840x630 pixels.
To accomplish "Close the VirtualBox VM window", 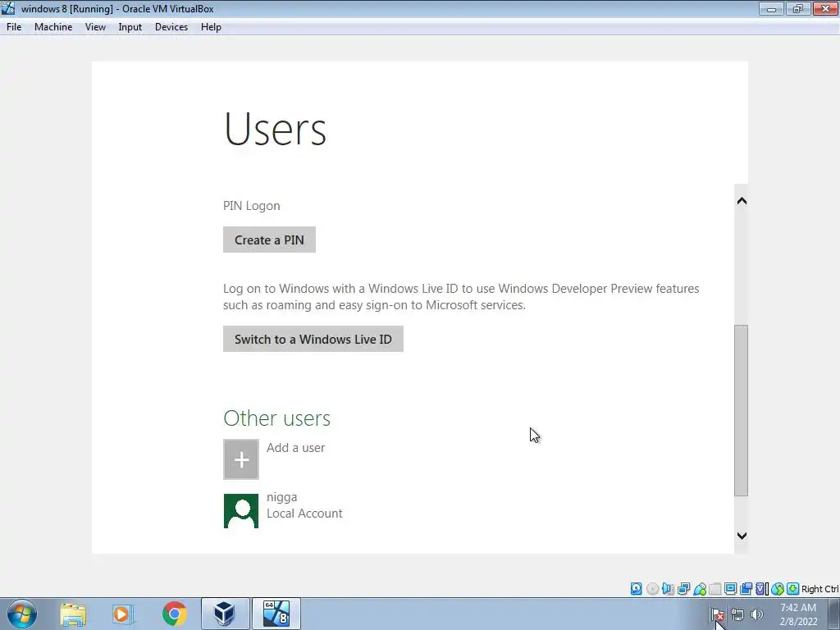I will coord(825,8).
